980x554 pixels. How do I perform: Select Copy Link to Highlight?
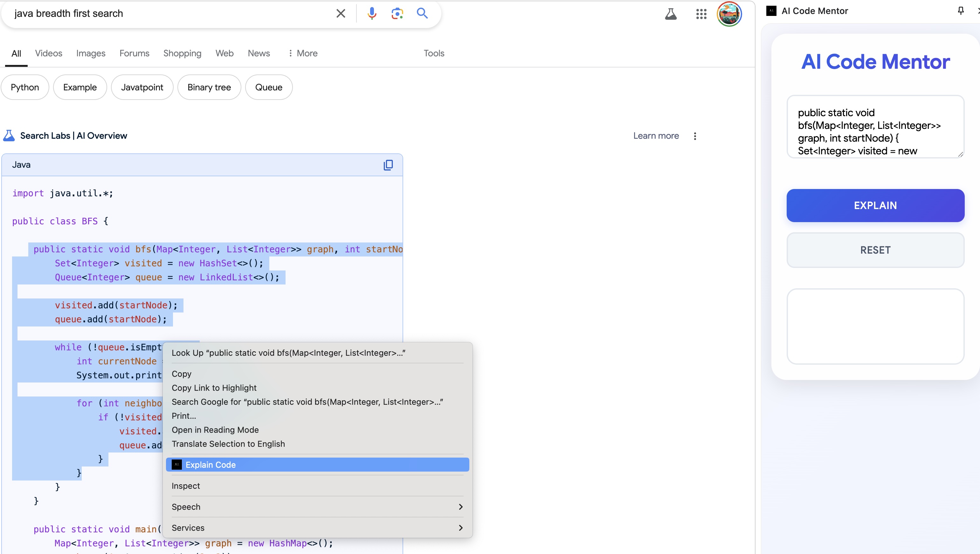(x=214, y=388)
